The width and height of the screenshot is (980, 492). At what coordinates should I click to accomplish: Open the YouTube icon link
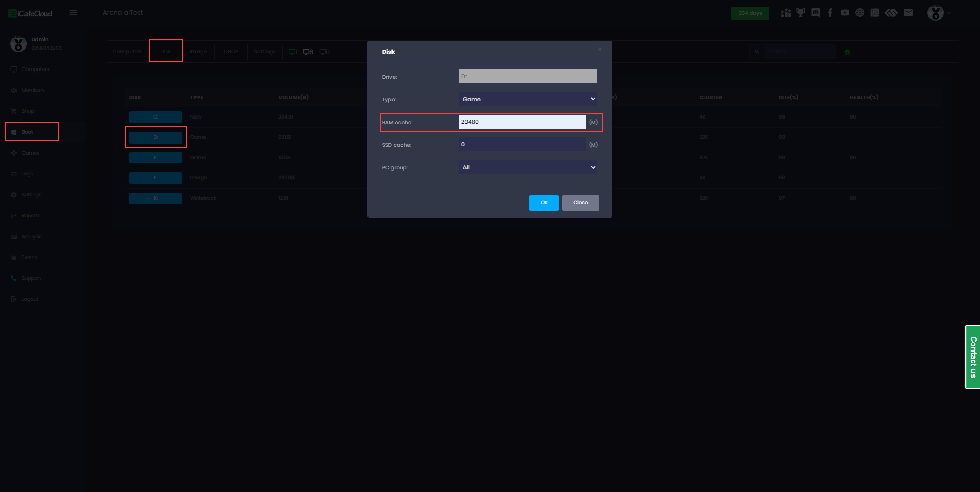tap(845, 13)
